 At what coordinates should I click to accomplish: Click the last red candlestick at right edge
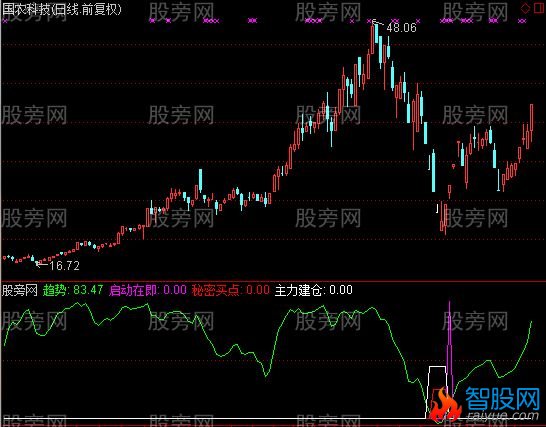(532, 118)
